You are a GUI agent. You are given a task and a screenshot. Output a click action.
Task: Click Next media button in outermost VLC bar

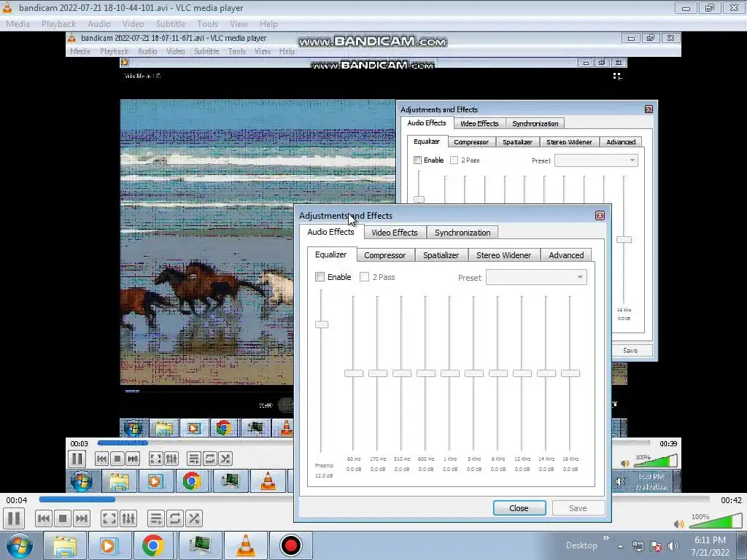pos(82,518)
